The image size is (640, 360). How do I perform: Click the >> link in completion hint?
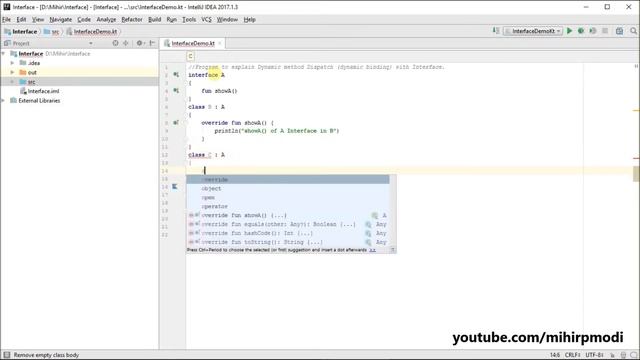(x=372, y=250)
